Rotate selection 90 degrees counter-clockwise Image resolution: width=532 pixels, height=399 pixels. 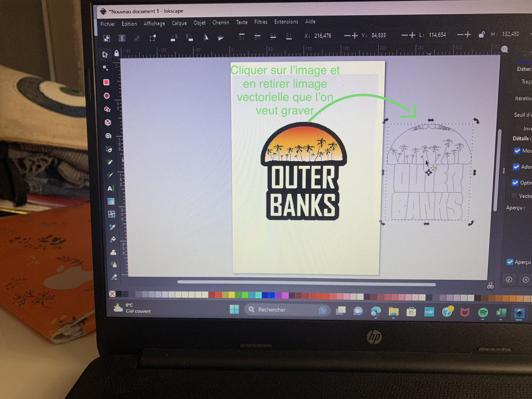(174, 38)
